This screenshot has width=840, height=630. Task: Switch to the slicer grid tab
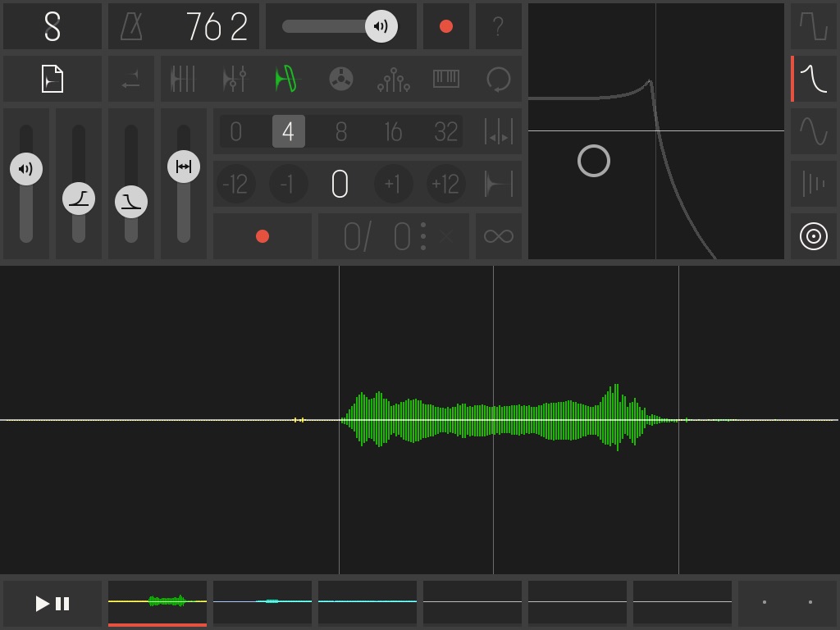point(183,79)
